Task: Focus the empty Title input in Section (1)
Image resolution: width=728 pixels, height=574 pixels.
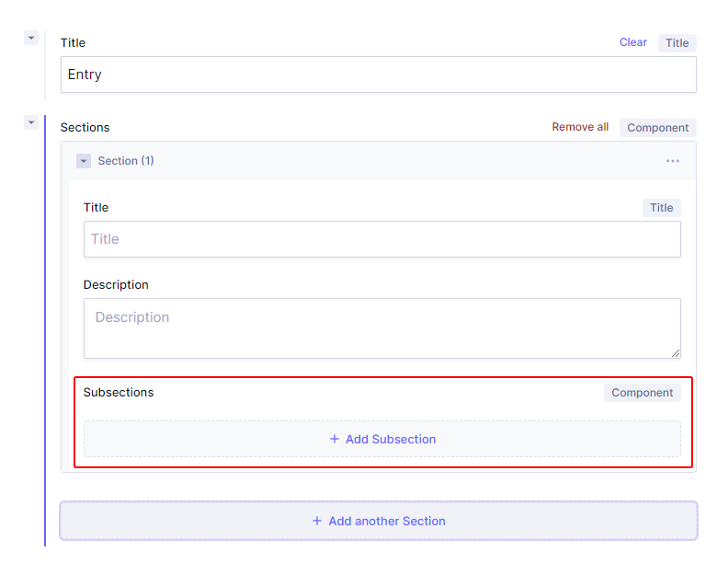Action: (x=381, y=239)
